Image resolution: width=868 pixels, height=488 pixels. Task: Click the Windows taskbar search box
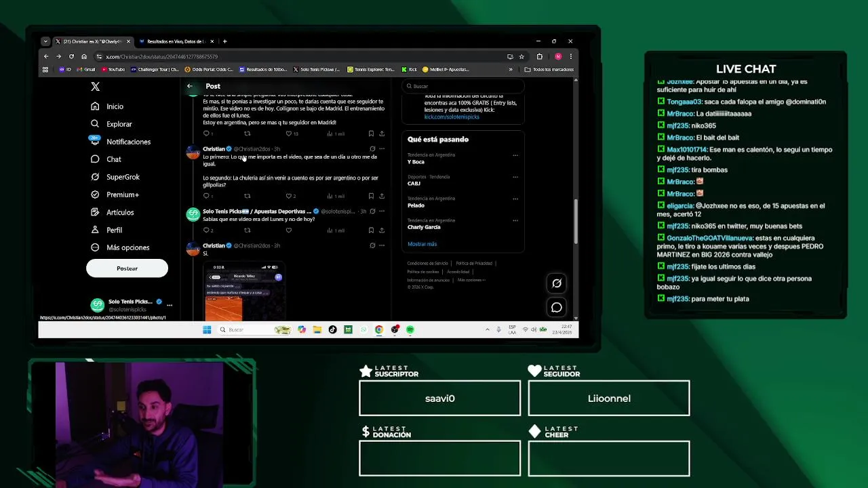point(254,330)
